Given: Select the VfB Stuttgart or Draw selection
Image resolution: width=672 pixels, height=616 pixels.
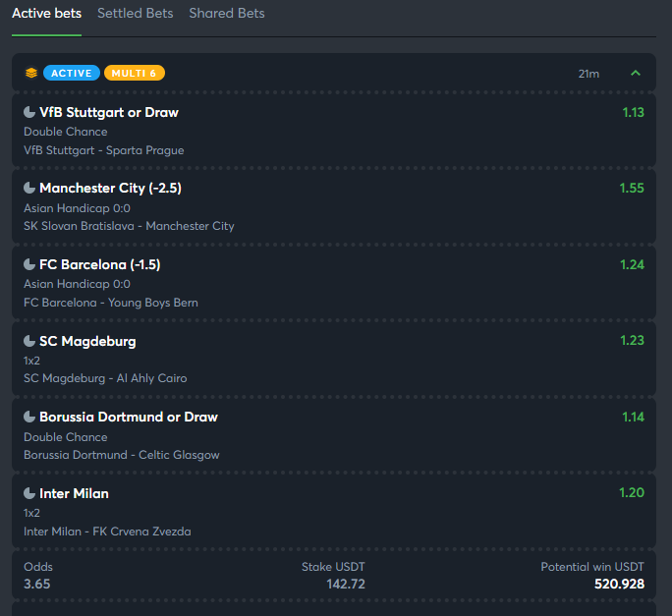Looking at the screenshot, I should point(109,112).
